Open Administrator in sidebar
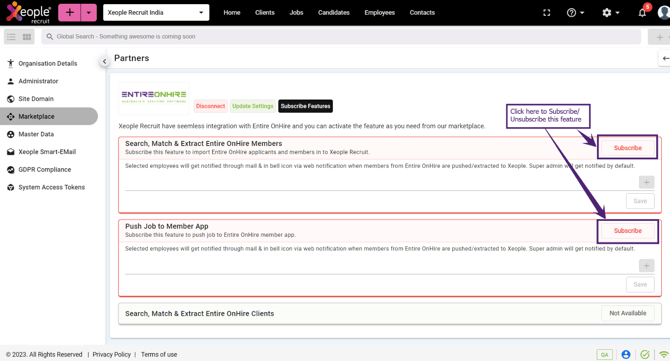Screen dimensions: 670x361 tap(38, 81)
